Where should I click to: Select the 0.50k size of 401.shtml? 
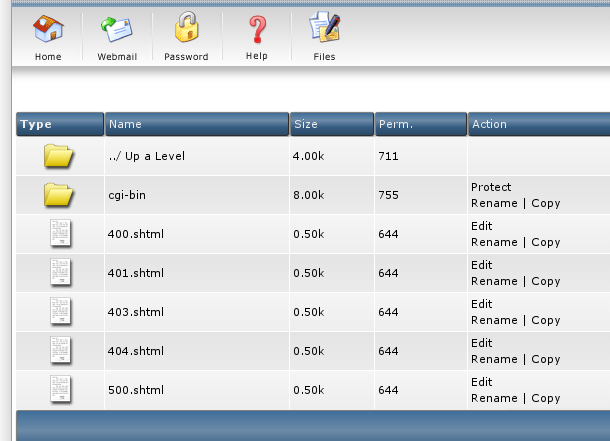pyautogui.click(x=309, y=273)
